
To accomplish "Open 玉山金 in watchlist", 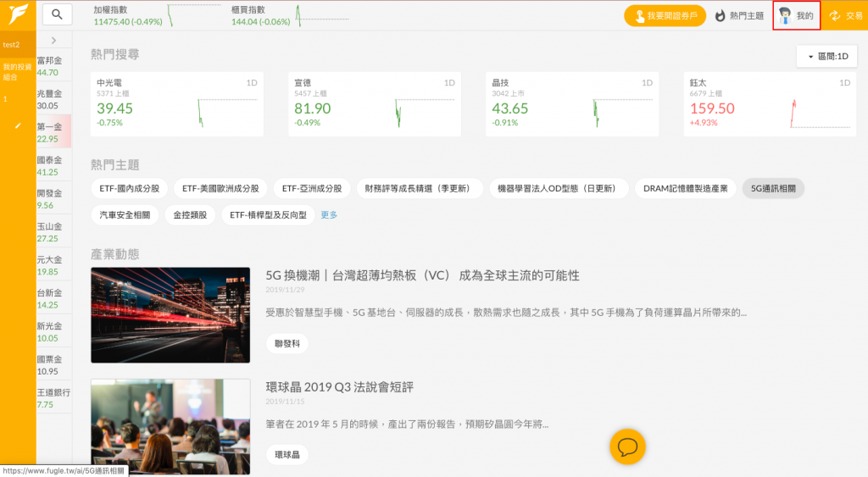I will pyautogui.click(x=53, y=232).
